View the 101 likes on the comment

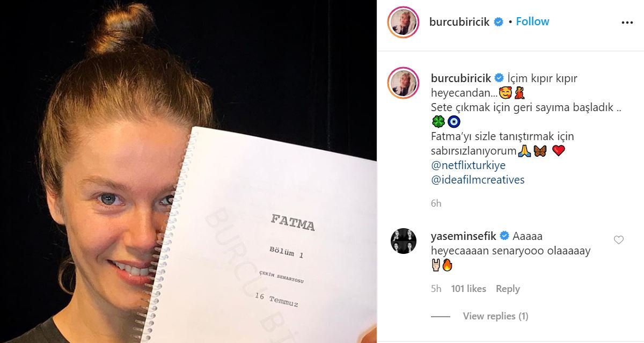[x=469, y=289]
